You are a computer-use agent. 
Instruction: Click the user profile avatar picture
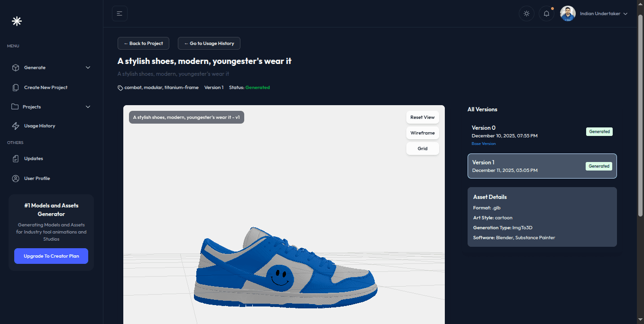(568, 14)
